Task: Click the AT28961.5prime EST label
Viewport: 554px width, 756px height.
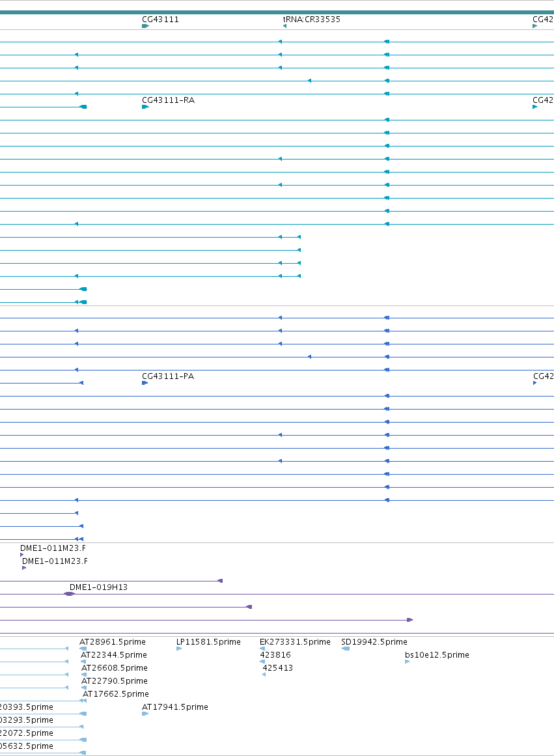Action: point(113,642)
